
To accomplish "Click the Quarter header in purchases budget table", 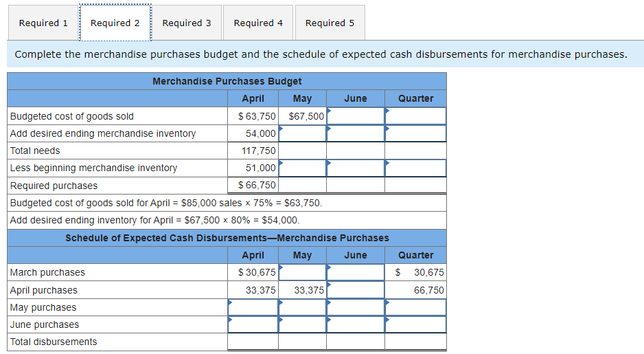I will (415, 99).
